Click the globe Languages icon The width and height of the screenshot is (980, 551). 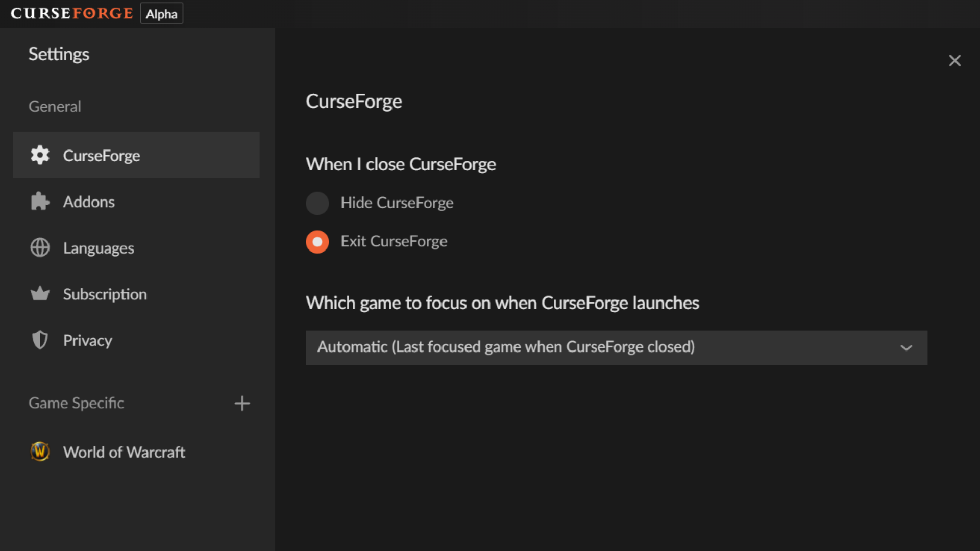[x=40, y=248]
